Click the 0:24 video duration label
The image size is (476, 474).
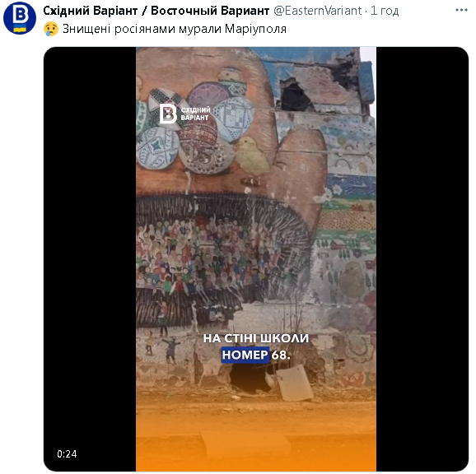click(x=67, y=453)
